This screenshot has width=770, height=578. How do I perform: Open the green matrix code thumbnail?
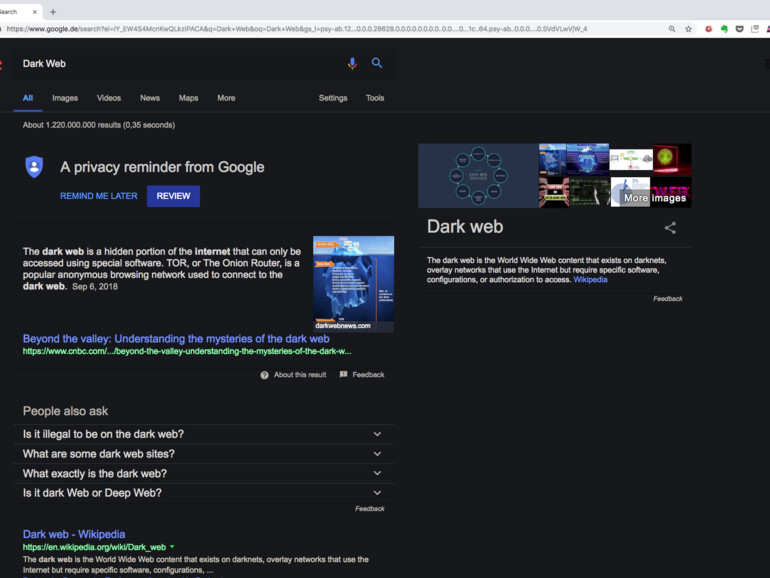[x=590, y=192]
